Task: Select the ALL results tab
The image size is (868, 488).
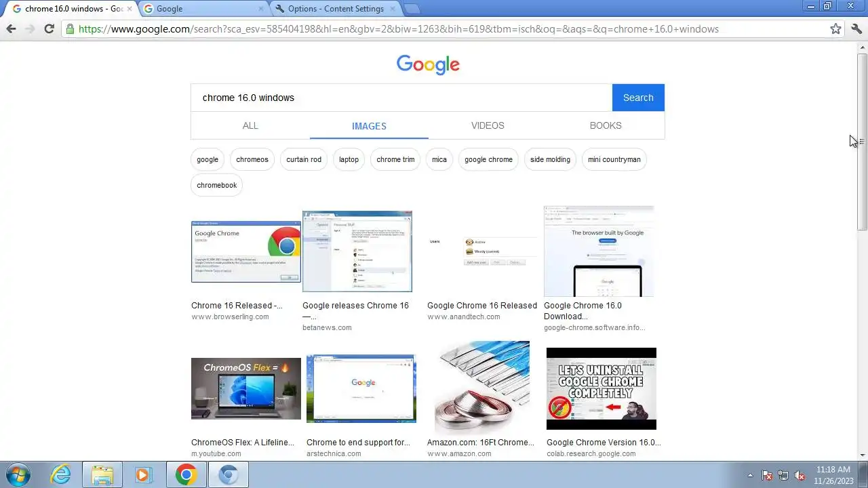Action: pos(250,125)
